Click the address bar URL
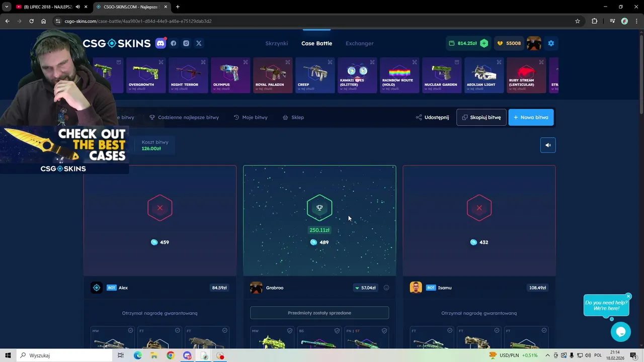The width and height of the screenshot is (644, 362). (x=138, y=21)
